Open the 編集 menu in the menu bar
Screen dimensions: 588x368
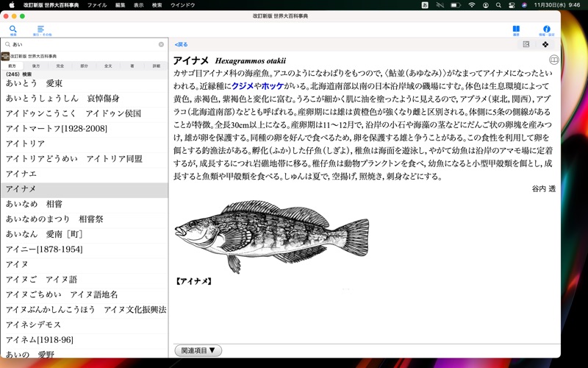[x=120, y=5]
